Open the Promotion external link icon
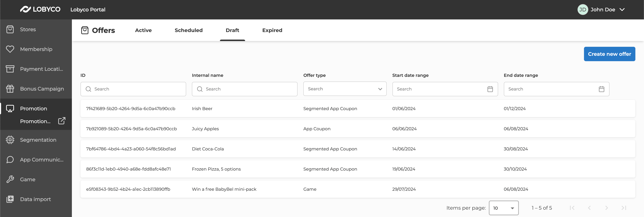This screenshot has height=217, width=644. point(62,121)
